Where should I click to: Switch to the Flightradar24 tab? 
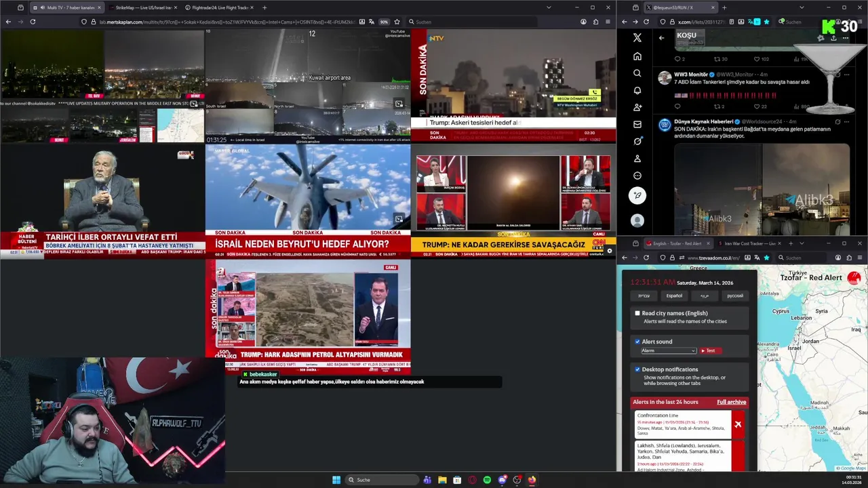(x=219, y=7)
